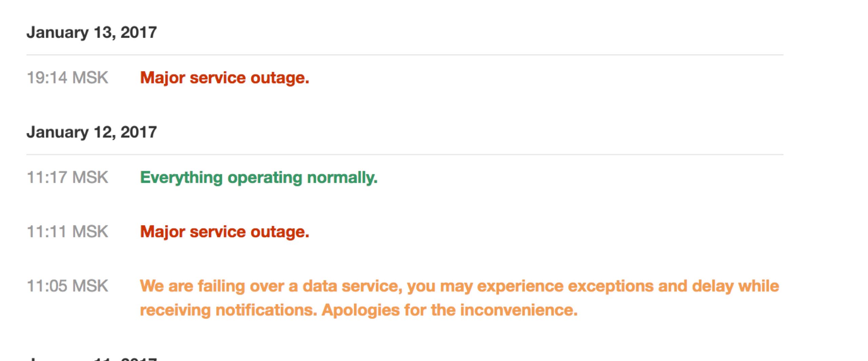This screenshot has width=868, height=361.
Task: Click the partially visible January 11 heading
Action: (x=92, y=358)
